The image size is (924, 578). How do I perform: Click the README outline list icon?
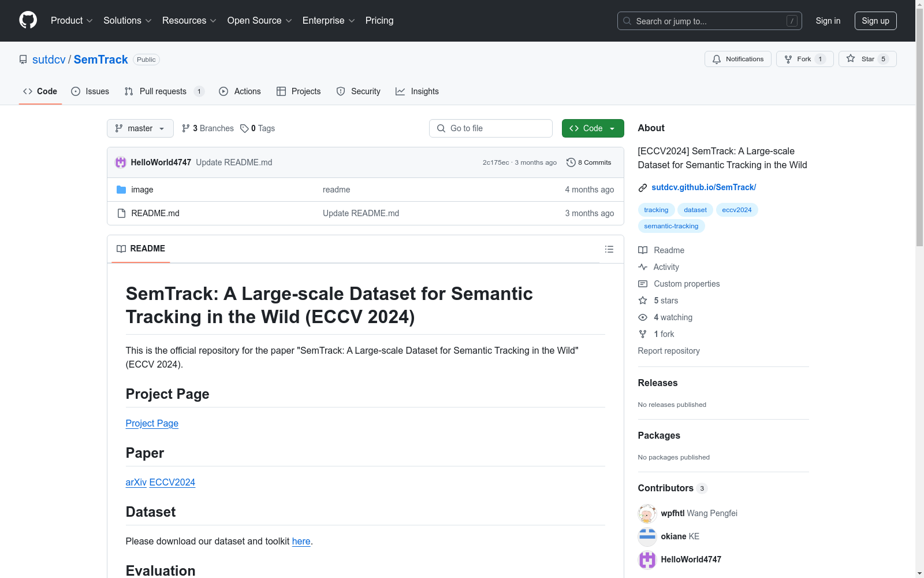pyautogui.click(x=609, y=249)
